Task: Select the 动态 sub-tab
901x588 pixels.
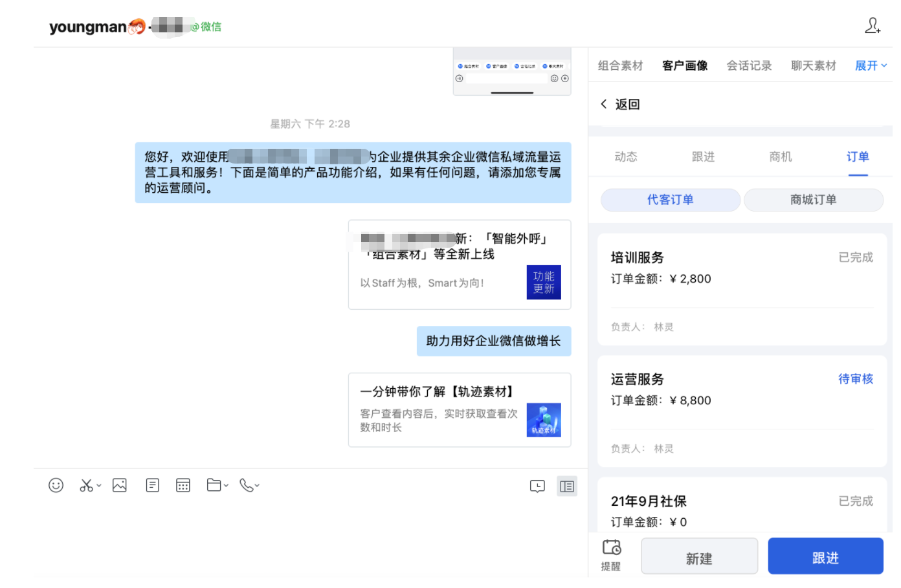Action: [626, 157]
